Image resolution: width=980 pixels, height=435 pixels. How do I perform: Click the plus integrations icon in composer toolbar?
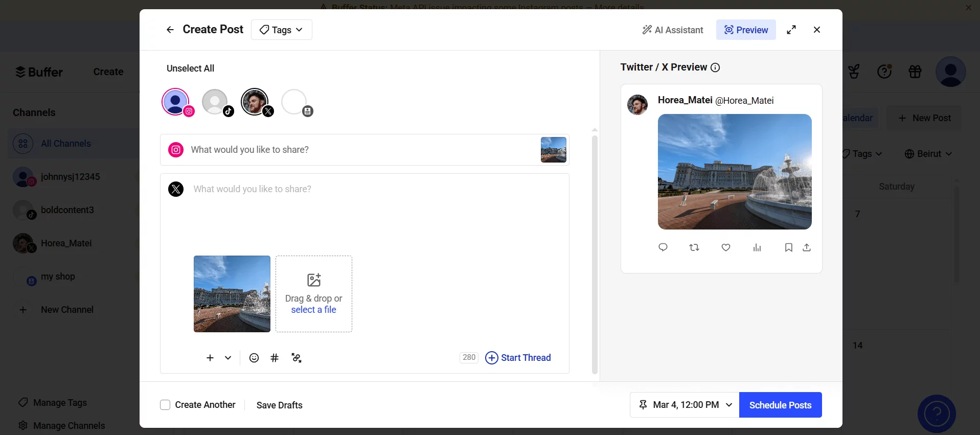210,358
